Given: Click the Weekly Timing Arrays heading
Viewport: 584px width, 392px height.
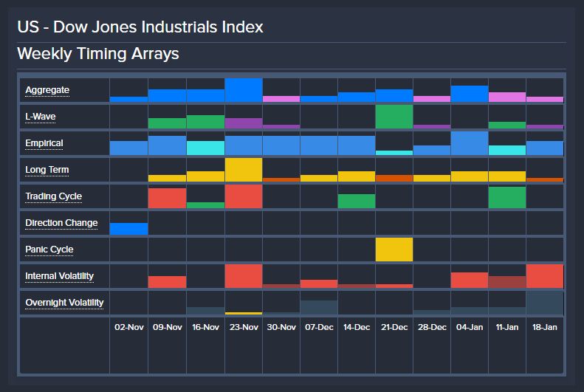Looking at the screenshot, I should [x=98, y=54].
